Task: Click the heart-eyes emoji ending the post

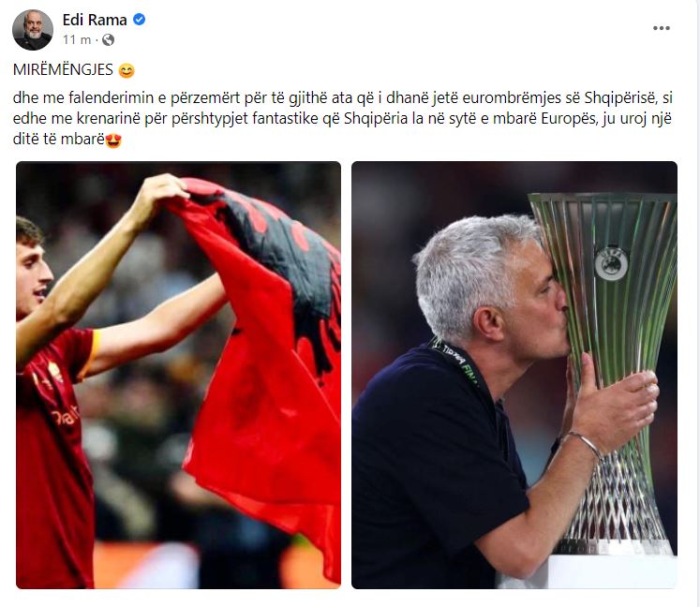Action: pyautogui.click(x=113, y=141)
